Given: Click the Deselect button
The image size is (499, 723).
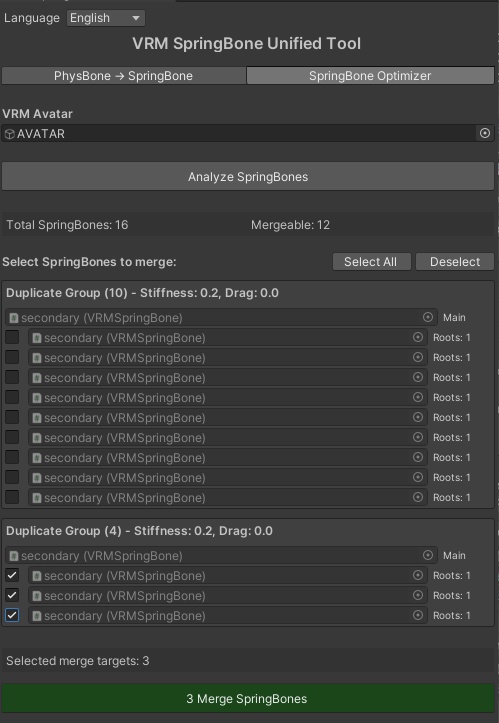Looking at the screenshot, I should coord(455,262).
